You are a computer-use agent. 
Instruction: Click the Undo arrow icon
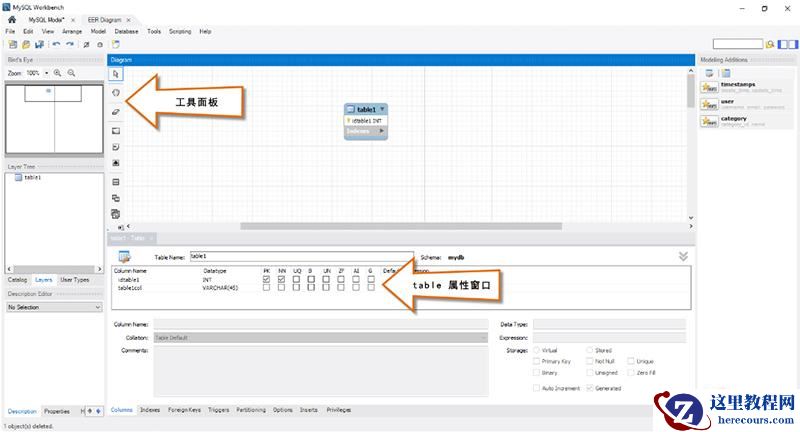coord(57,44)
